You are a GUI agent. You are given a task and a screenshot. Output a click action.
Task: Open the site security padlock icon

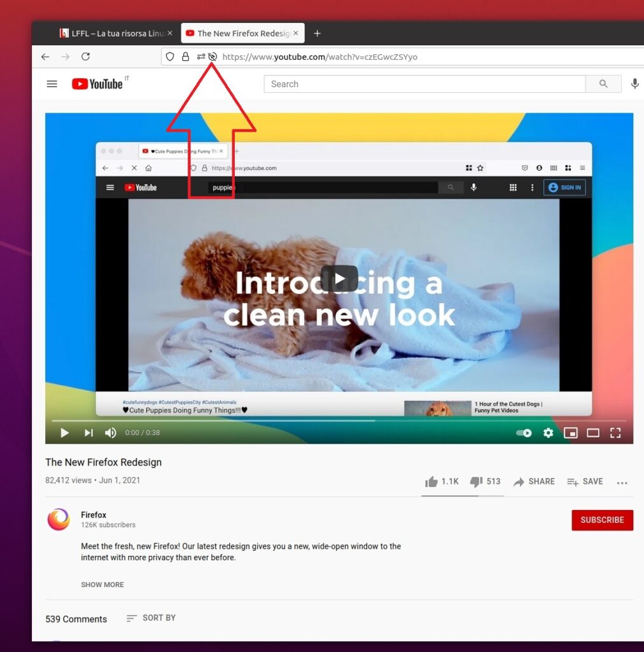[185, 57]
